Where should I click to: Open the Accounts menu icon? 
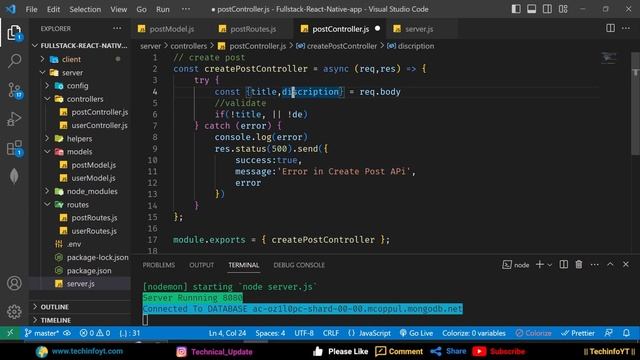(x=14, y=283)
